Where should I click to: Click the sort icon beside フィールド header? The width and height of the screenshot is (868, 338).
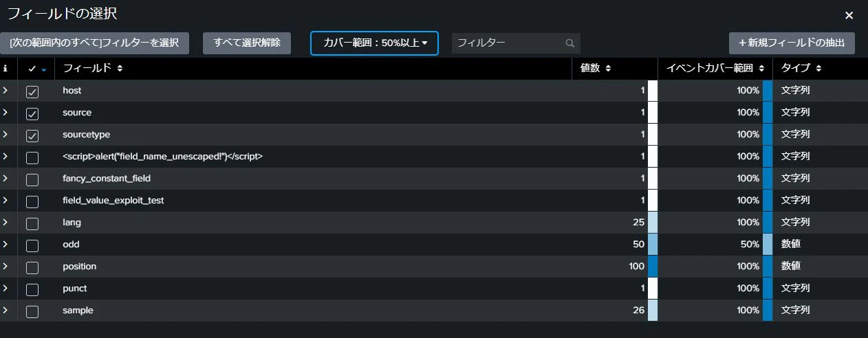click(x=120, y=69)
